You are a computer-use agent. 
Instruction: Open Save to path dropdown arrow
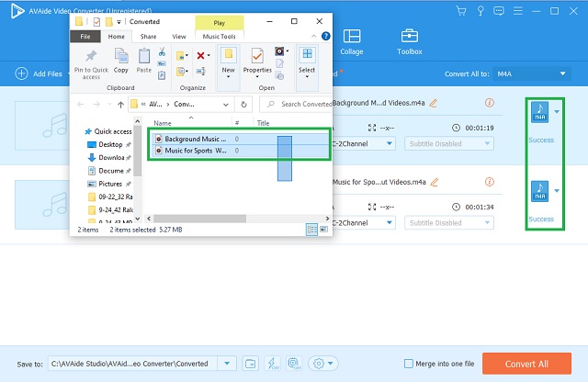227,364
